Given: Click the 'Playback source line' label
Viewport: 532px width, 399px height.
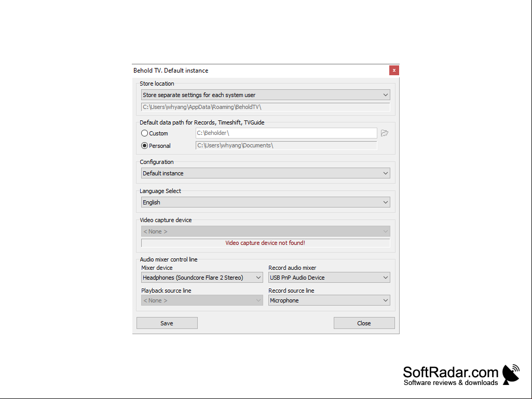Looking at the screenshot, I should point(166,291).
